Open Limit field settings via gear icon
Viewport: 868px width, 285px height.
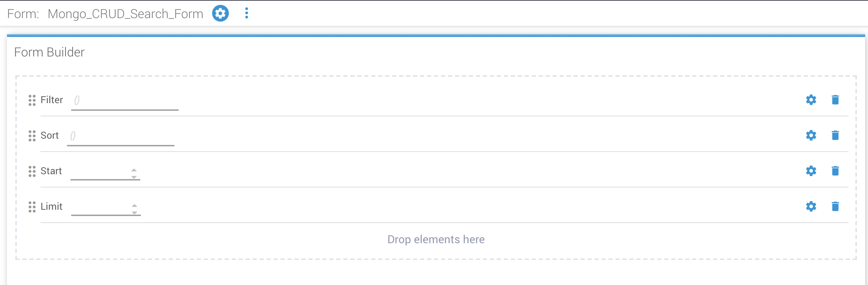tap(811, 206)
